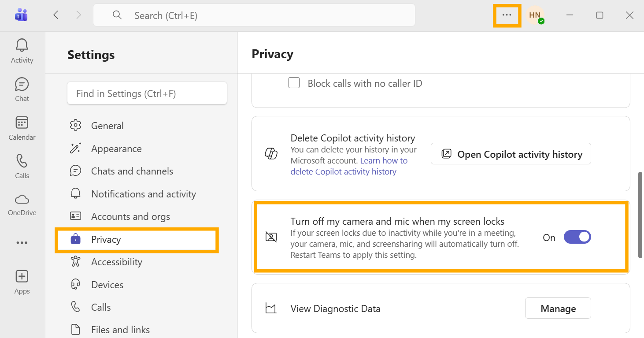Viewport: 644px width, 338px height.
Task: Click the Privacy pane vertical scrollbar
Action: click(640, 215)
